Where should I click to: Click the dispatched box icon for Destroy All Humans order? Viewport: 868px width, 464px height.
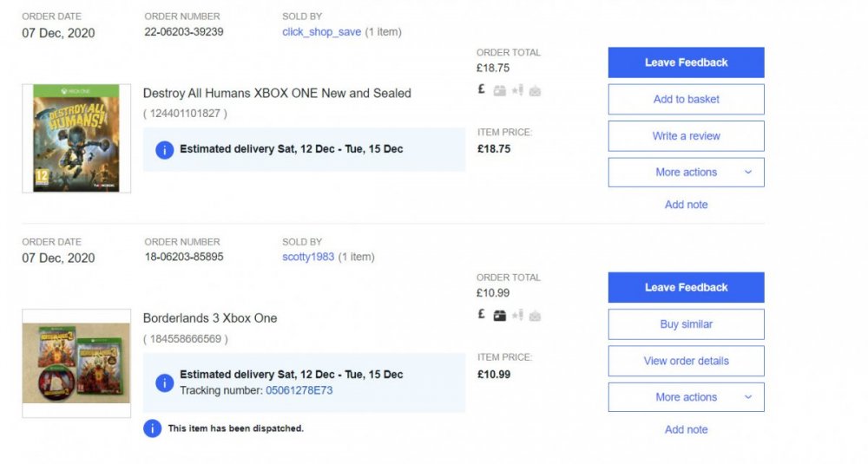click(499, 91)
